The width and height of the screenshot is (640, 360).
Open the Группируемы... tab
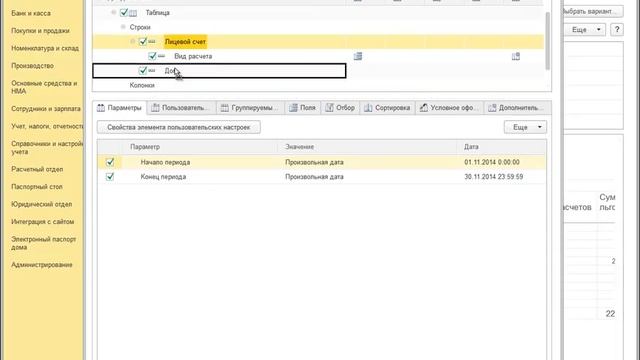pyautogui.click(x=251, y=108)
